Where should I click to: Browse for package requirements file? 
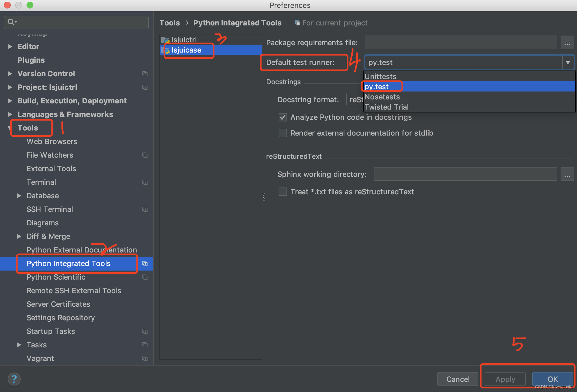[567, 43]
